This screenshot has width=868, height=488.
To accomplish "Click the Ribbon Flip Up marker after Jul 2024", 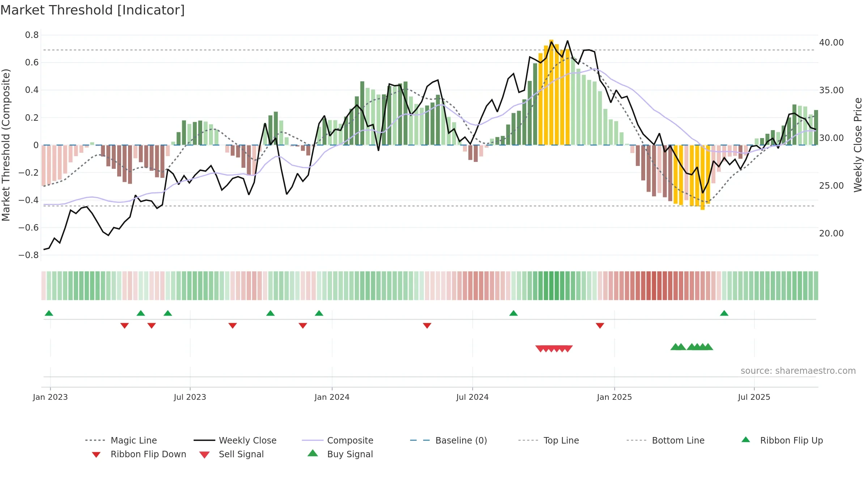I will (x=514, y=313).
